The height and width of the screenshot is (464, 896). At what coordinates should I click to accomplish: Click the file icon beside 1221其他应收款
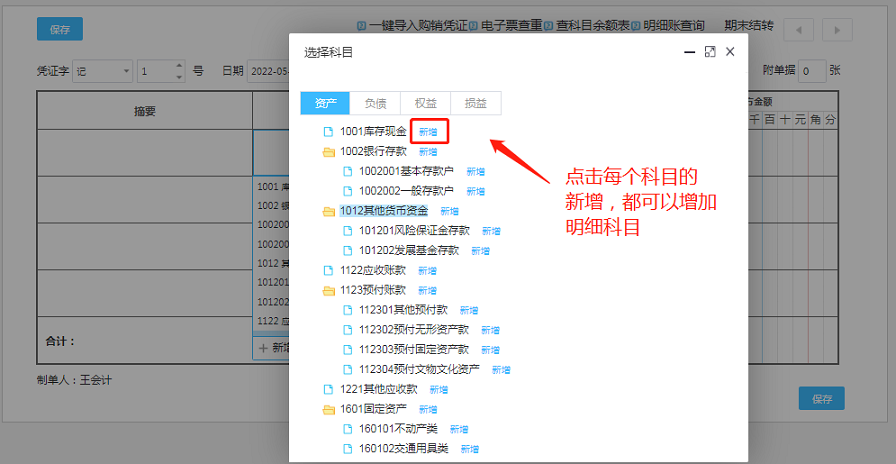[328, 390]
